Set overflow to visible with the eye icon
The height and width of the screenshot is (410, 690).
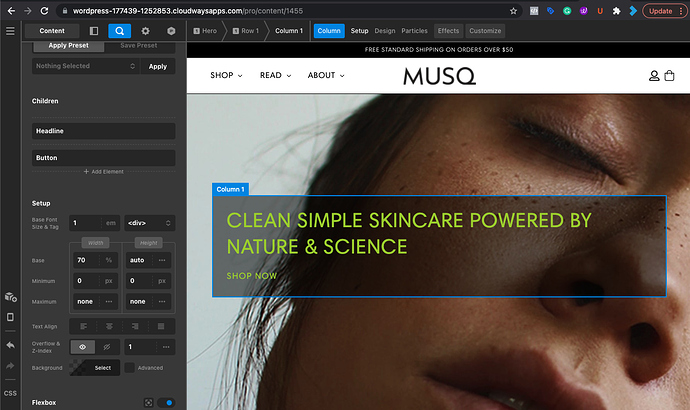(x=84, y=346)
